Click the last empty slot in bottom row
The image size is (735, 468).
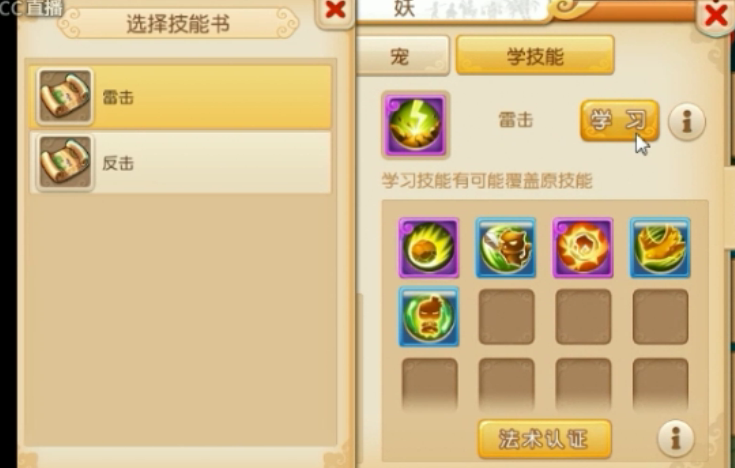[660, 385]
